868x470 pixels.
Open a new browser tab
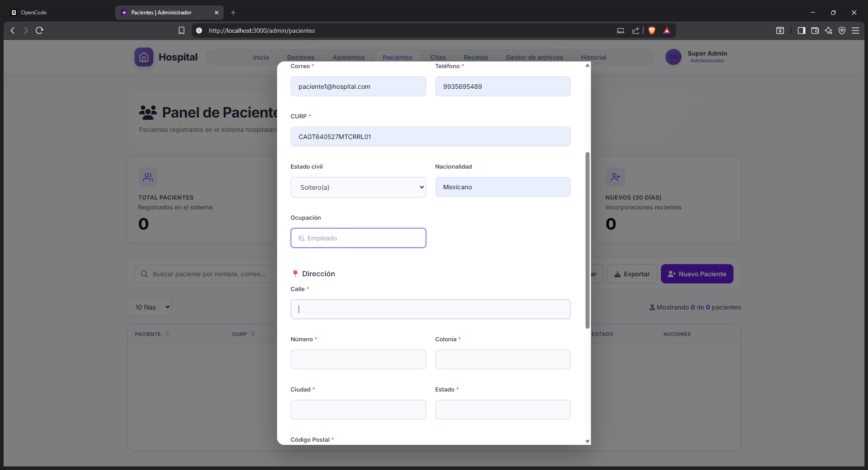coord(233,13)
